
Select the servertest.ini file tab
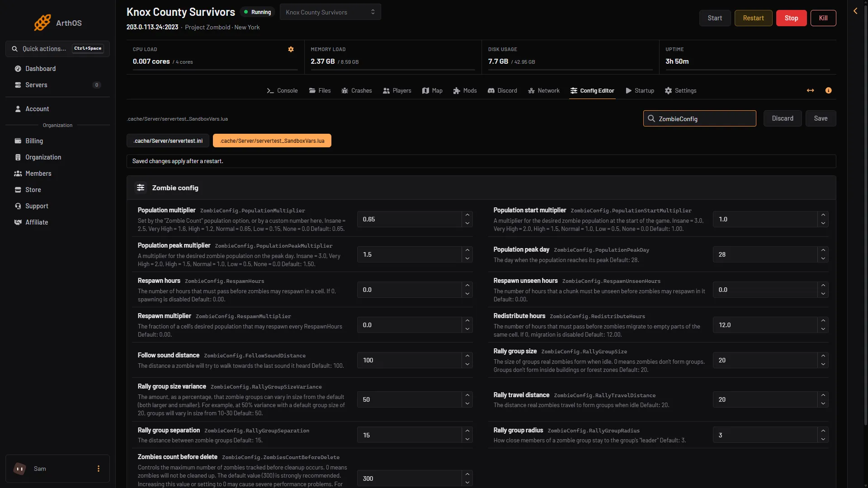click(x=168, y=141)
